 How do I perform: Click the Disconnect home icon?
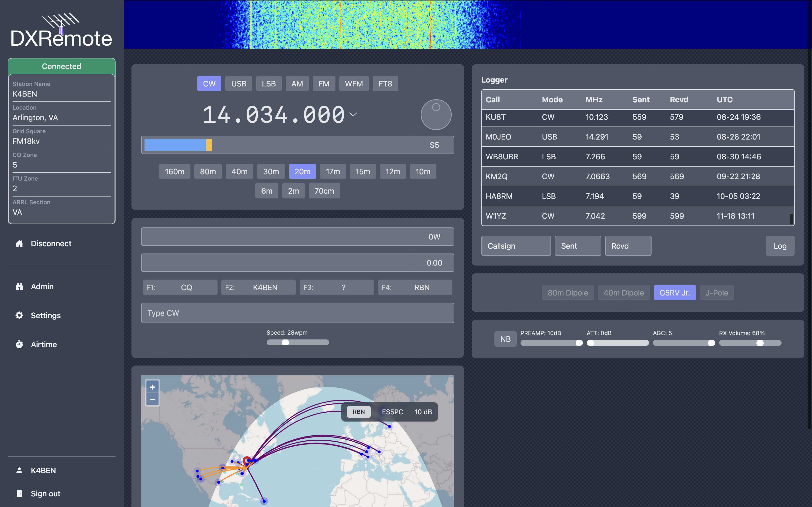tap(20, 243)
